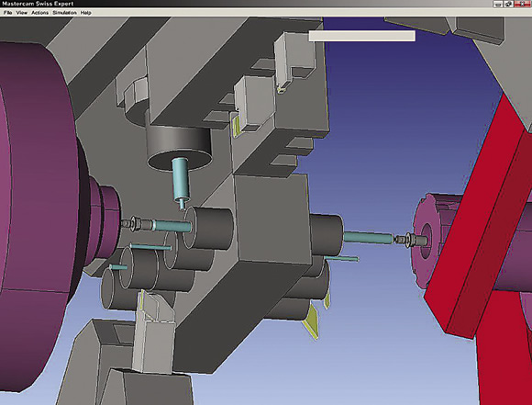Open the File menu
The height and width of the screenshot is (405, 532).
(8, 13)
